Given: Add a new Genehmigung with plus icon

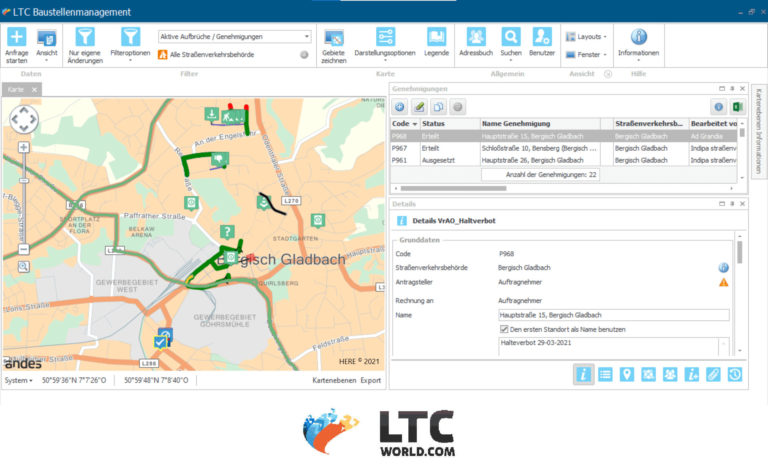Looking at the screenshot, I should [x=400, y=107].
